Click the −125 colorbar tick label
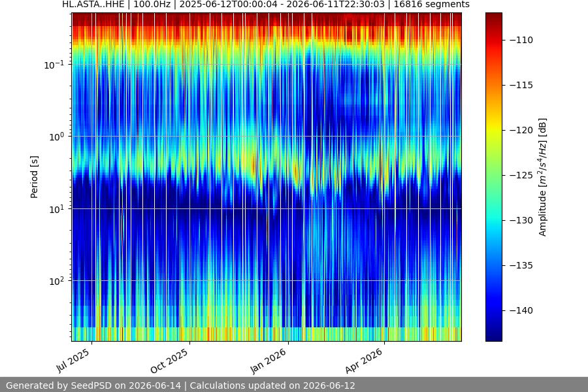This screenshot has height=392, width=588. [x=521, y=175]
